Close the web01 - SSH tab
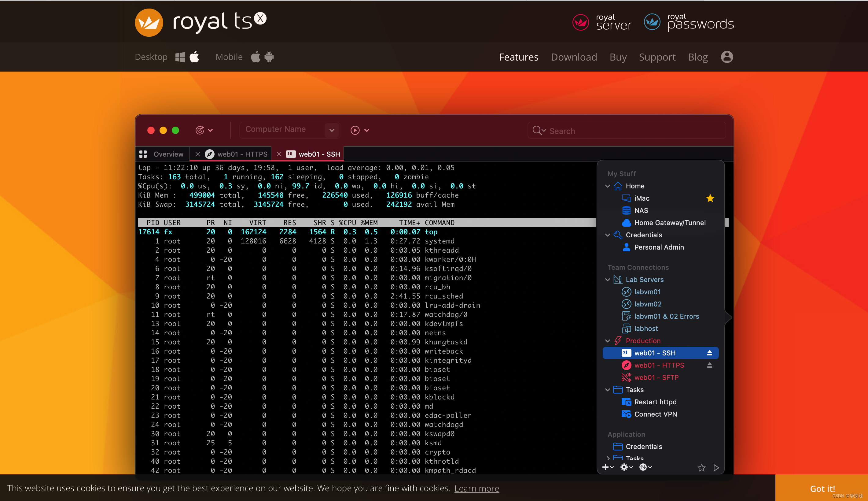 point(279,154)
